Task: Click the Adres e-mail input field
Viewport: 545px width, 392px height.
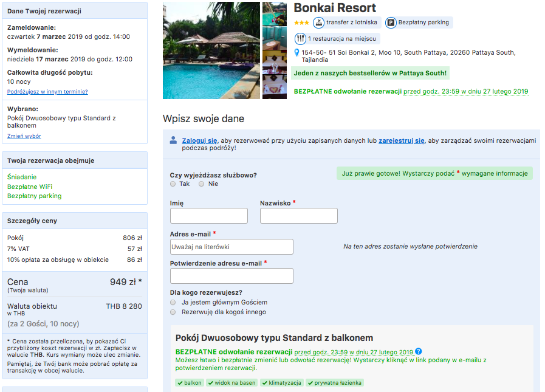Action: click(x=231, y=247)
